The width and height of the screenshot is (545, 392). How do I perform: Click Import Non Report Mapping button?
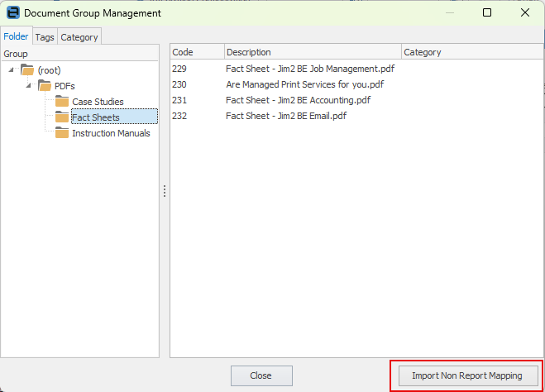[x=467, y=375]
